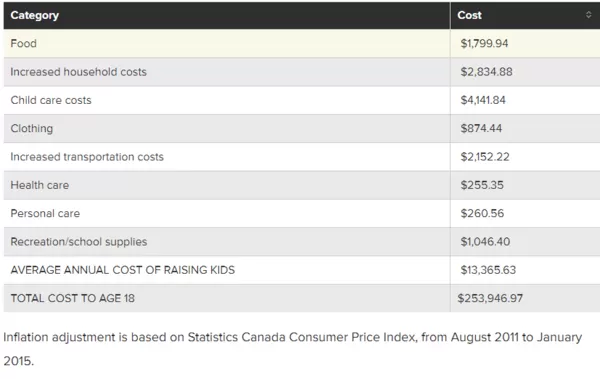The image size is (600, 379).
Task: Select the $1,799.94 food cost cell
Action: [x=525, y=44]
